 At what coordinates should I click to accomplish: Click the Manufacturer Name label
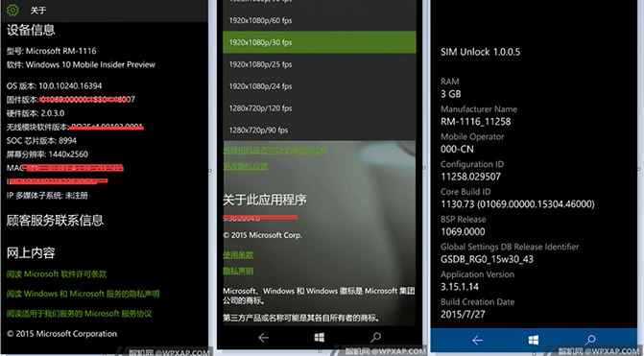[x=479, y=109]
